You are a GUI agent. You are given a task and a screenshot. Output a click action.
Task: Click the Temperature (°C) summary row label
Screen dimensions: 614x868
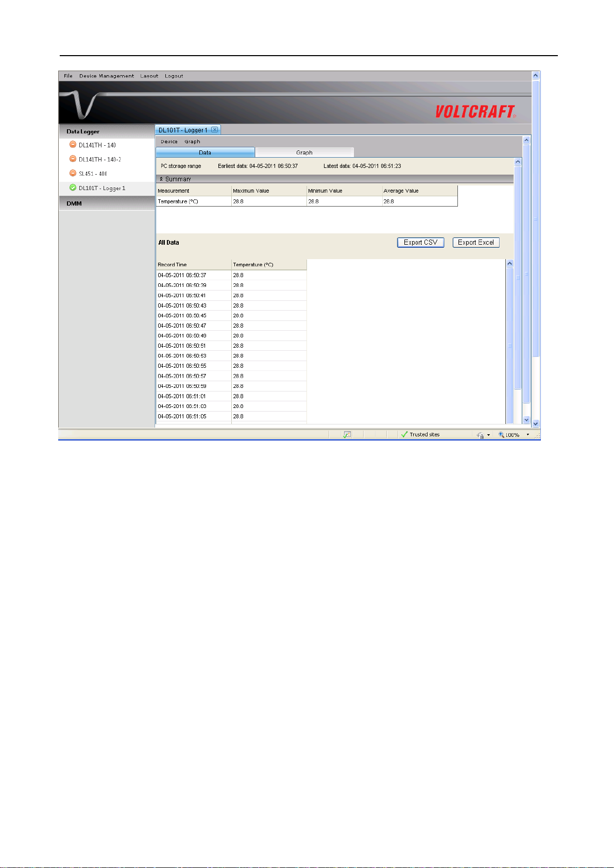tap(178, 201)
